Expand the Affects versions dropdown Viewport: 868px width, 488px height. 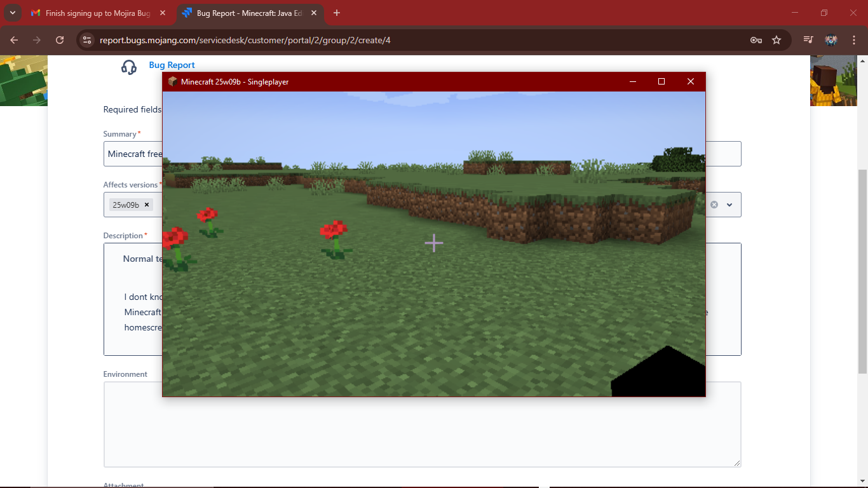click(729, 205)
